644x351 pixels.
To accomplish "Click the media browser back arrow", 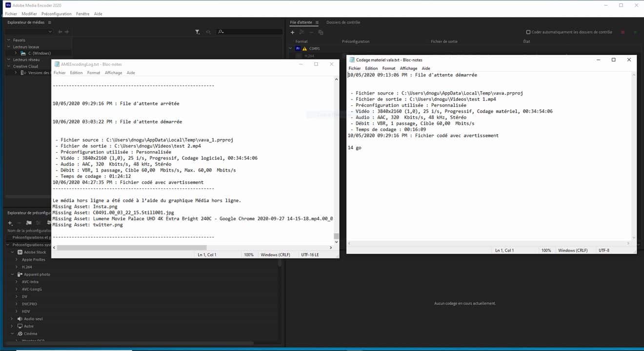I will (60, 32).
